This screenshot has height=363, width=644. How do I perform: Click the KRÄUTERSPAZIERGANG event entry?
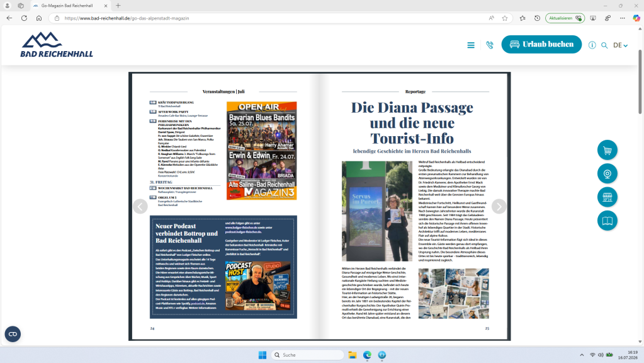176,102
